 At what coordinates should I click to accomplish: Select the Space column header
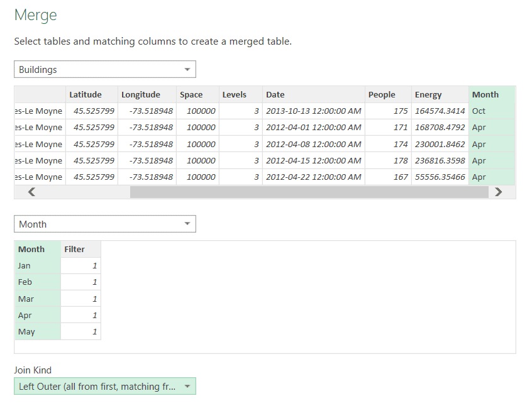(x=197, y=95)
